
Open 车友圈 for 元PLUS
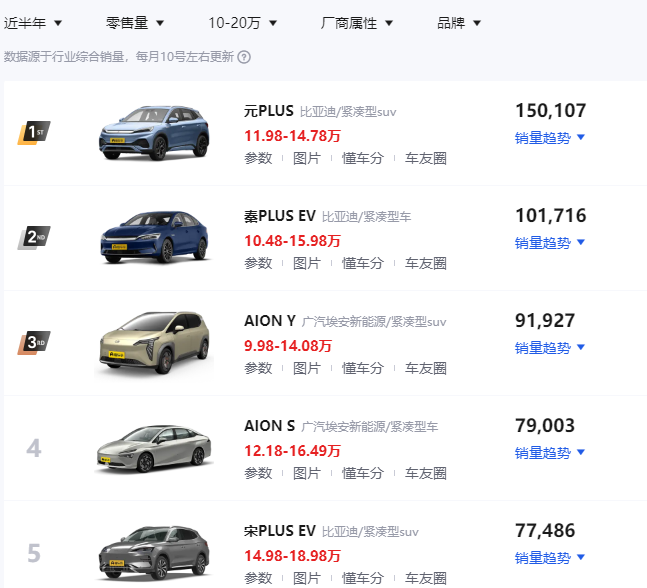[425, 158]
